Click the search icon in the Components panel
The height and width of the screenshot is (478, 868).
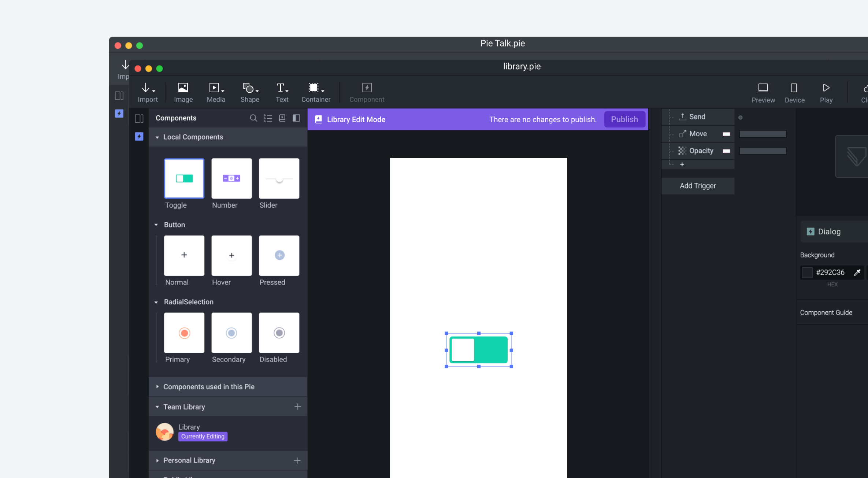pyautogui.click(x=253, y=118)
